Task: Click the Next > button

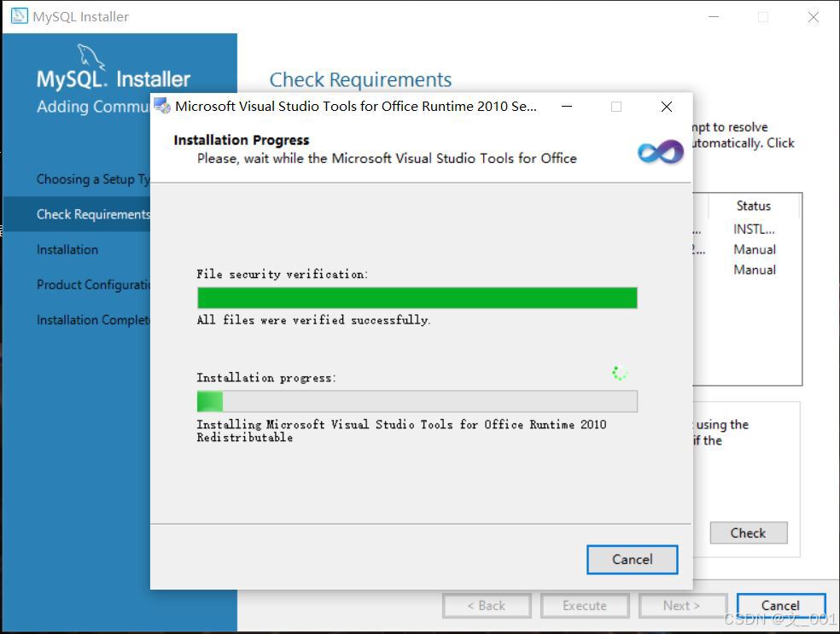Action: coord(682,606)
